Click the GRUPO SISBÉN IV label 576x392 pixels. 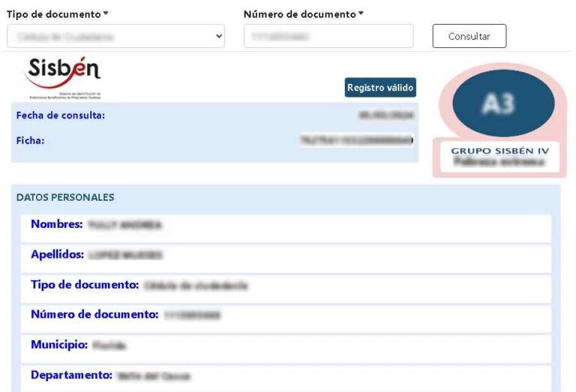coord(500,151)
